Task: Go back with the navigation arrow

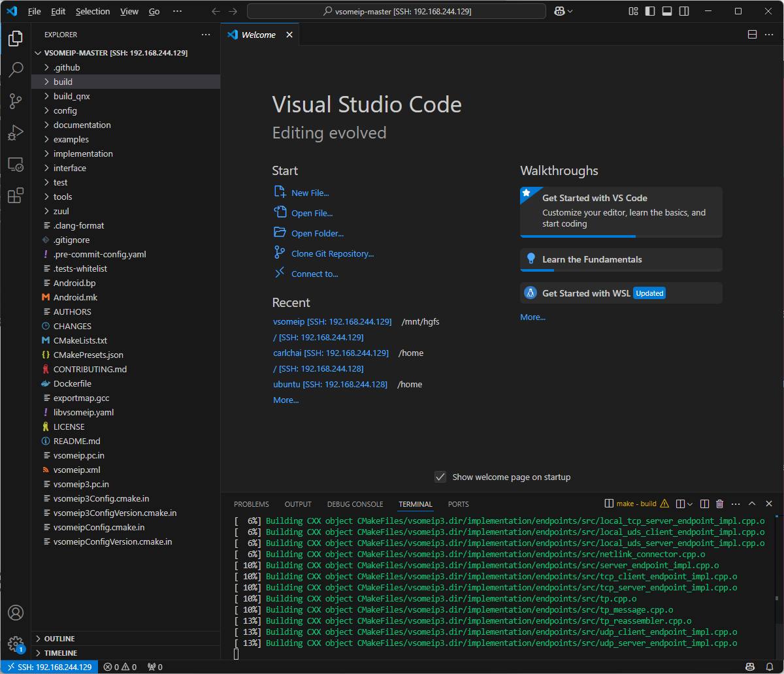Action: 216,11
